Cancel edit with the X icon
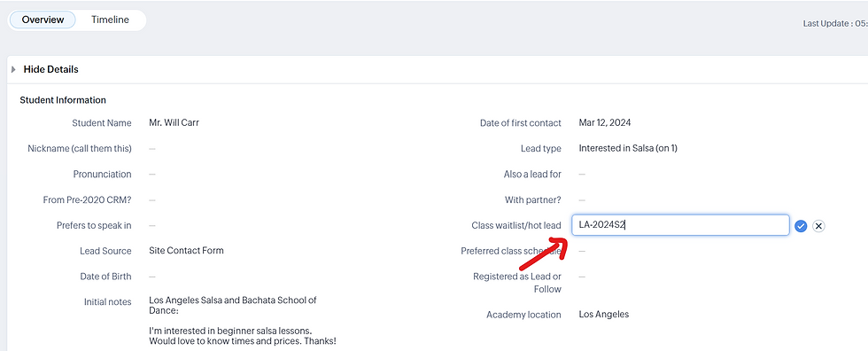This screenshot has height=351, width=868. point(818,226)
